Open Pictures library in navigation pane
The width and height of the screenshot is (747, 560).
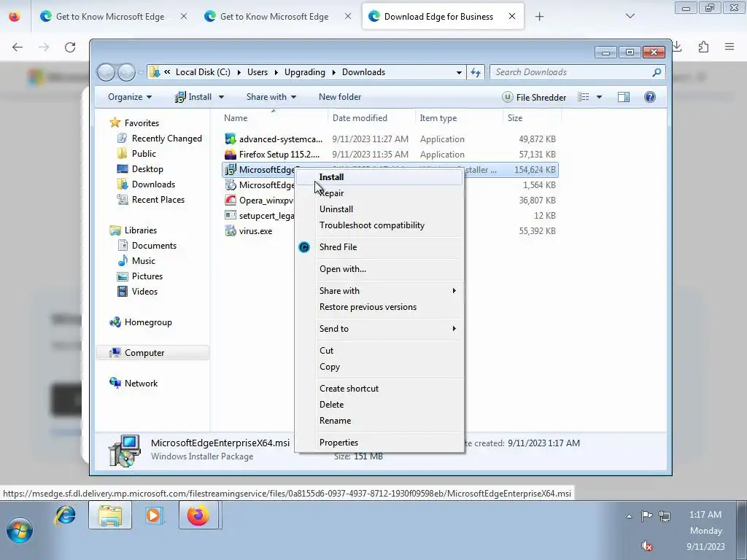(147, 276)
